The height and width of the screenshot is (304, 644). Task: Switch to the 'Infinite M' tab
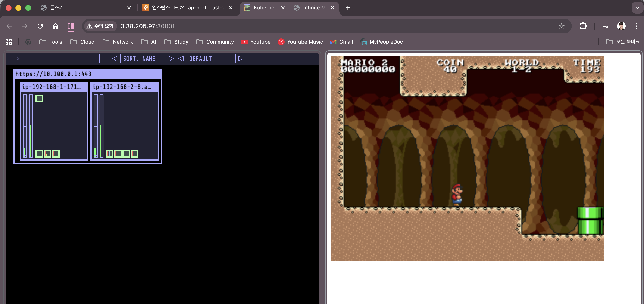314,8
